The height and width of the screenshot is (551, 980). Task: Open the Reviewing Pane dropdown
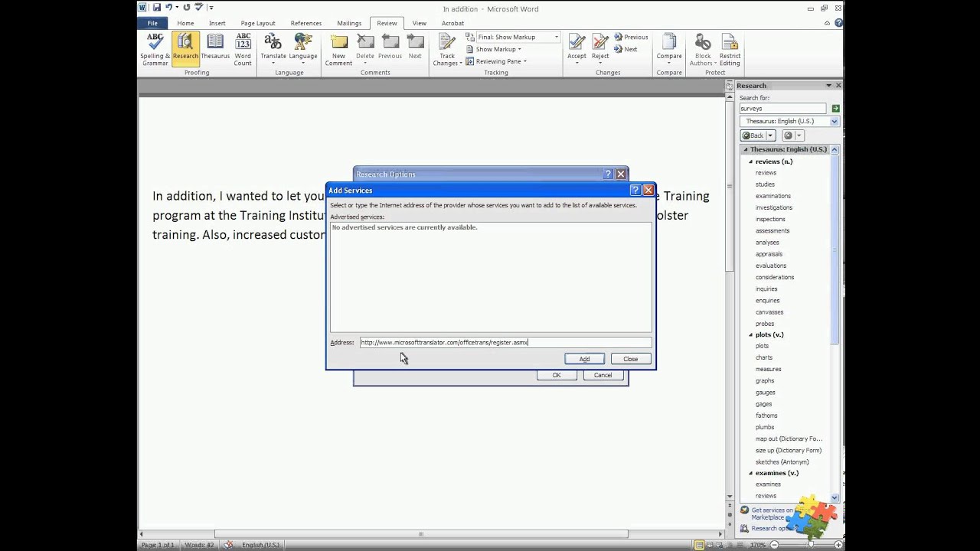click(495, 61)
